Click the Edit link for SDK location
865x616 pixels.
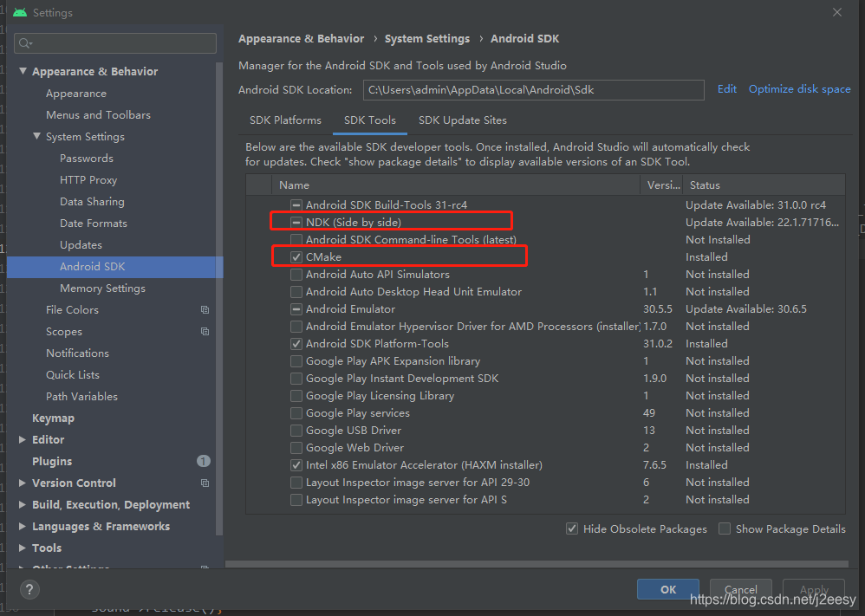click(726, 88)
